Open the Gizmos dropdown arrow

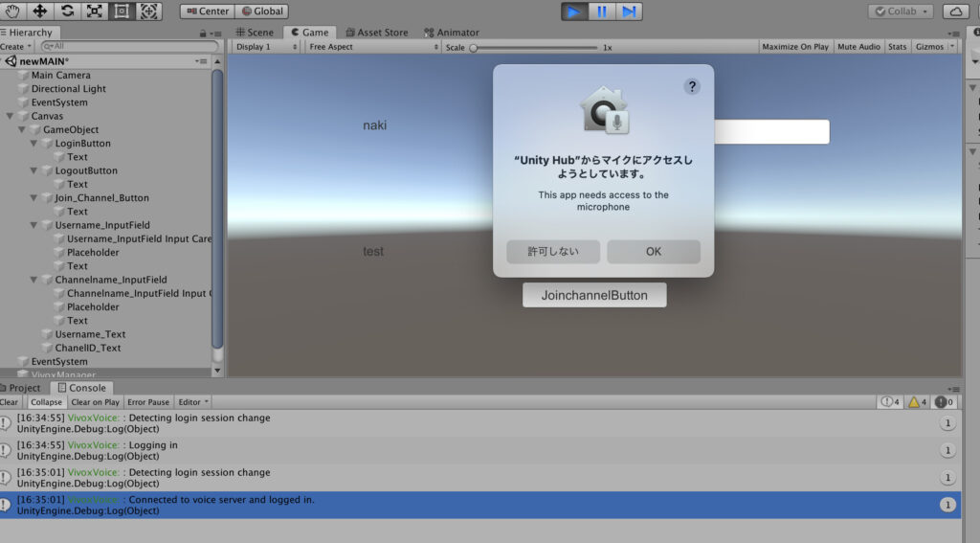tap(952, 47)
